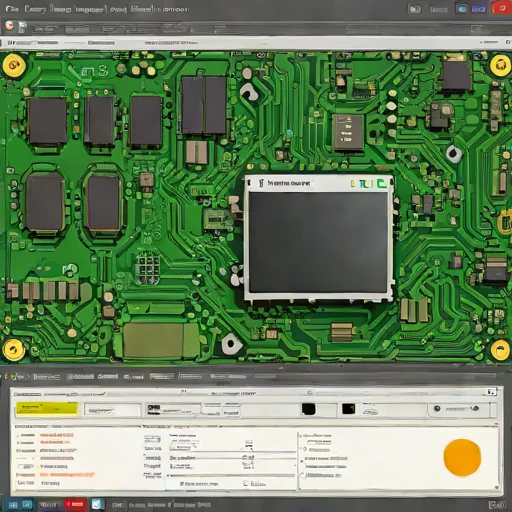Select the grey labelled chip with white markings
The height and width of the screenshot is (512, 512).
(348, 132)
